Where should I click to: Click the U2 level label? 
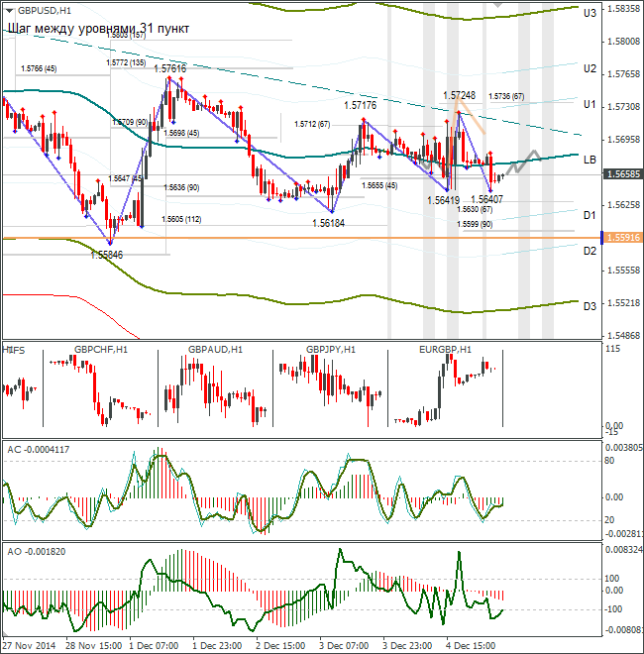click(590, 68)
